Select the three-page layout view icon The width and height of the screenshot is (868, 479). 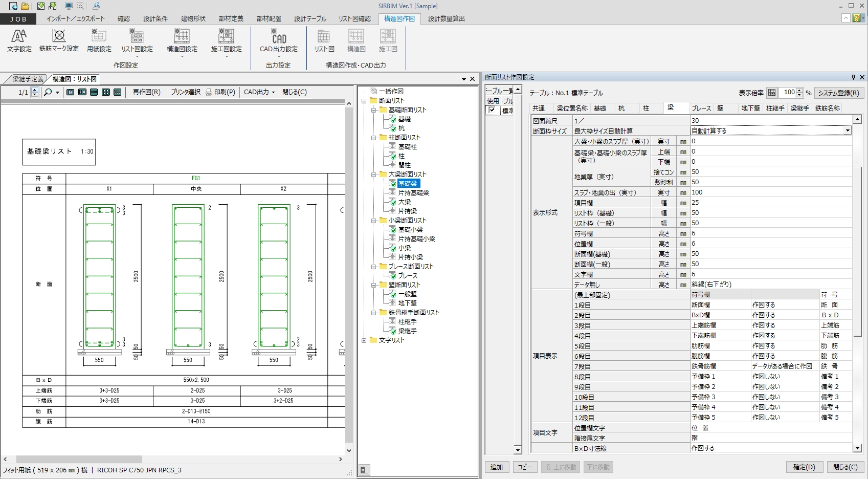pos(94,92)
